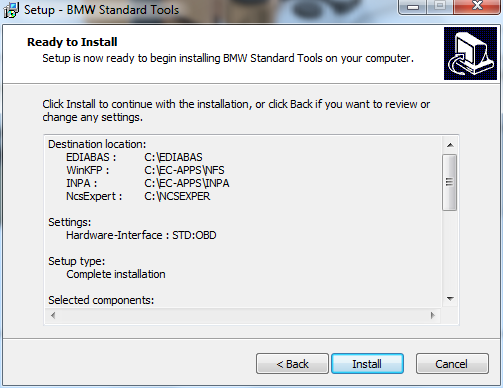Click the NcsExpert destination path line
This screenshot has width=503, height=388.
[x=138, y=196]
